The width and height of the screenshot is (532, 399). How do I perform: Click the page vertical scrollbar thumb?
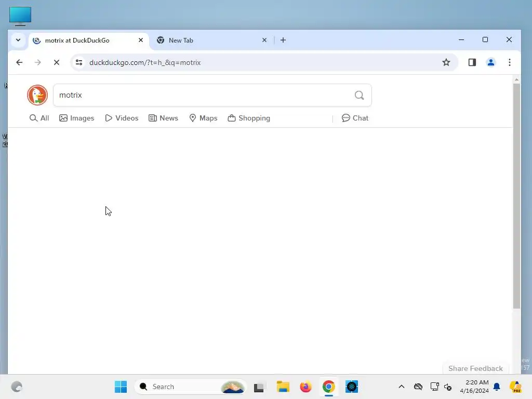coord(516,196)
